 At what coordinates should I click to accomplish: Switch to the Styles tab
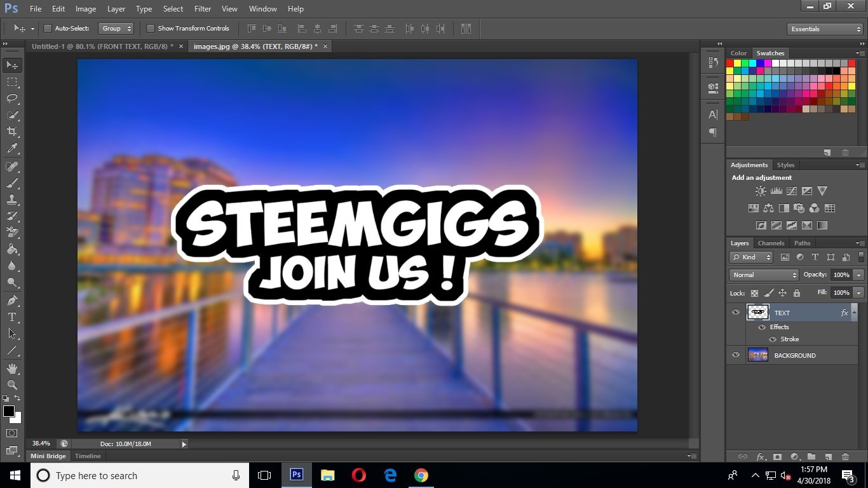coord(785,165)
